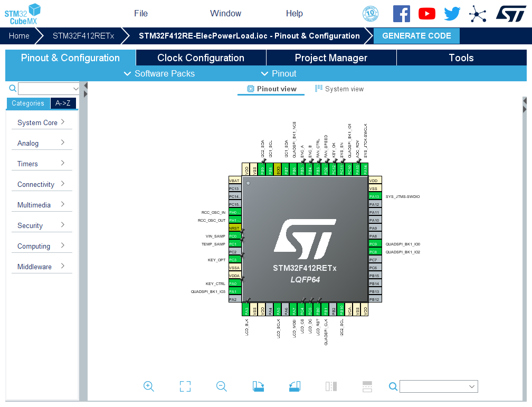Screen dimensions: 532x407
Task: Open the Software Packs dropdown
Action: tap(159, 73)
